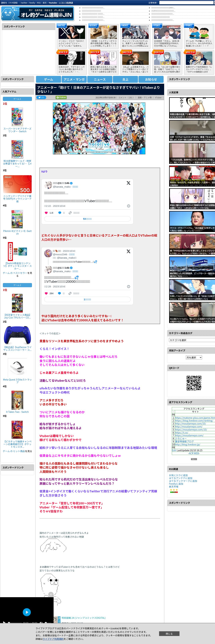215x644 pixels.
Task: Open @moco2346 profile avatar
Action: tap(48, 253)
